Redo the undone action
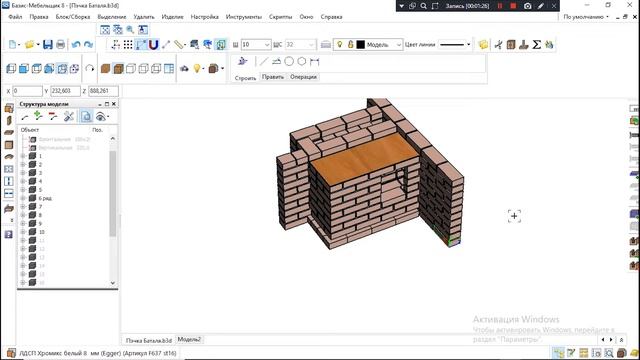Viewport: 640px width, 360px height. [x=88, y=44]
